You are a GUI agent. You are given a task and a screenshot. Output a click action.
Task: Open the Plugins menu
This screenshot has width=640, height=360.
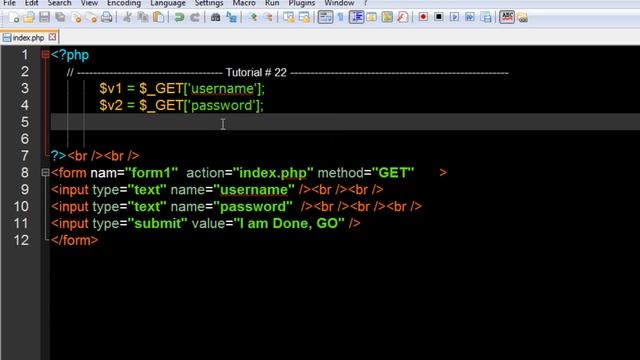tap(302, 3)
